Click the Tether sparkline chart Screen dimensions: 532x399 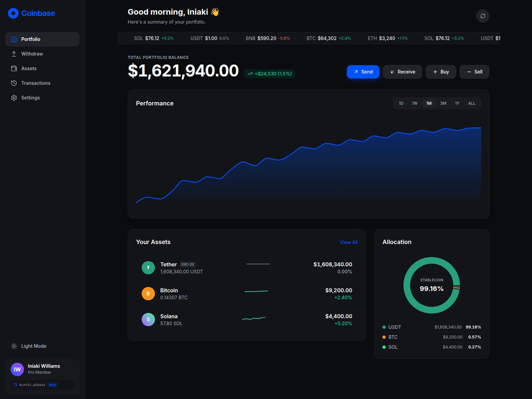[258, 264]
